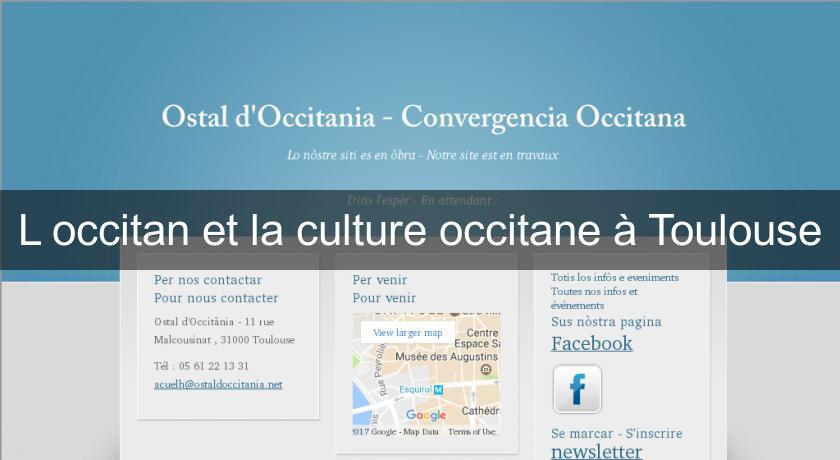This screenshot has width=840, height=460.
Task: Email acuelh@ostaldoccitania.net
Action: point(218,384)
